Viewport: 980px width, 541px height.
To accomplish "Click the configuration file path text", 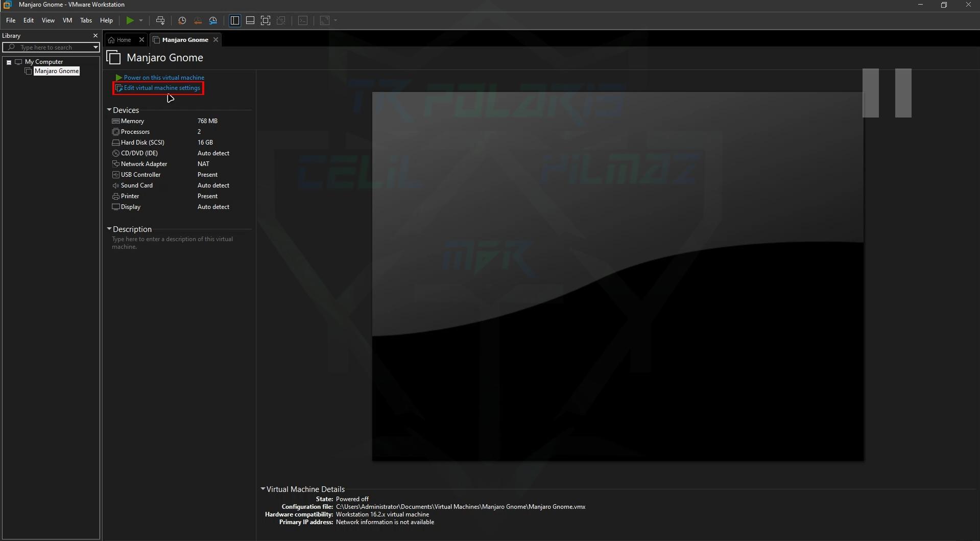I will (x=461, y=507).
